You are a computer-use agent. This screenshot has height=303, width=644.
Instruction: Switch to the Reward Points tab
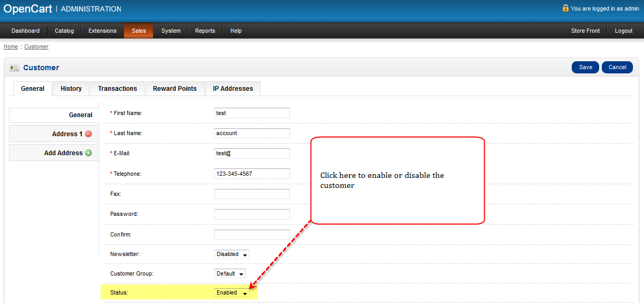click(x=175, y=89)
